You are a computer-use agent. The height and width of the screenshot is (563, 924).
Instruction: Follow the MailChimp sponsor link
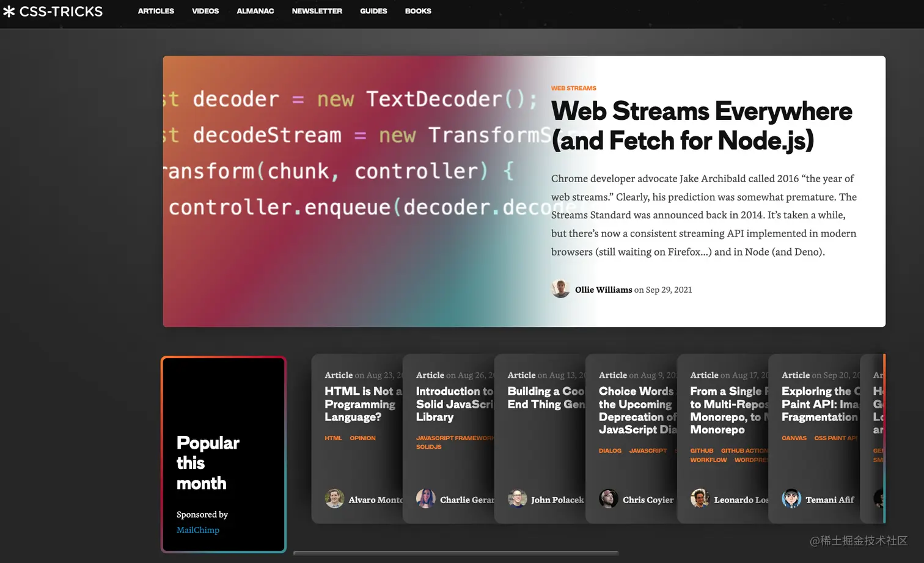197,530
